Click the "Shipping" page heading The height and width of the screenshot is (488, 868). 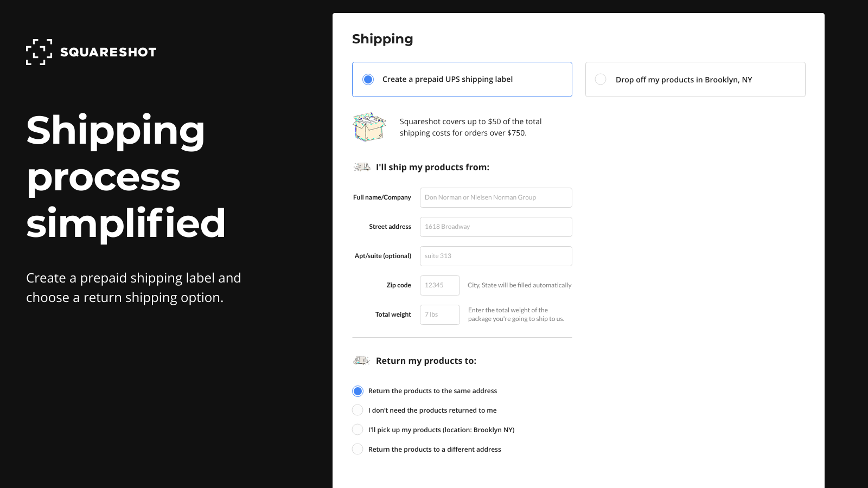382,38
